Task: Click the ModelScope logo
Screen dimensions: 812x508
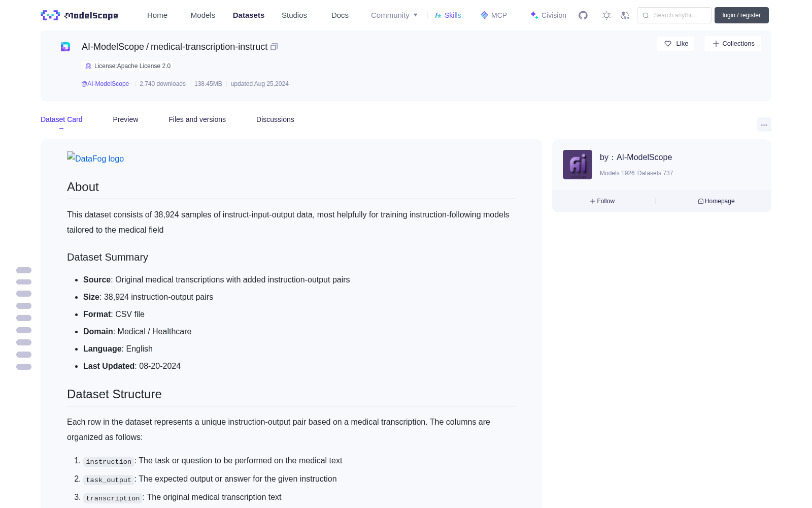Action: pos(79,15)
